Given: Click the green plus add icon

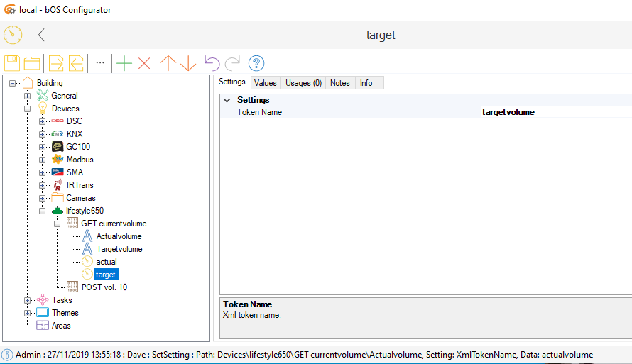Looking at the screenshot, I should (124, 63).
